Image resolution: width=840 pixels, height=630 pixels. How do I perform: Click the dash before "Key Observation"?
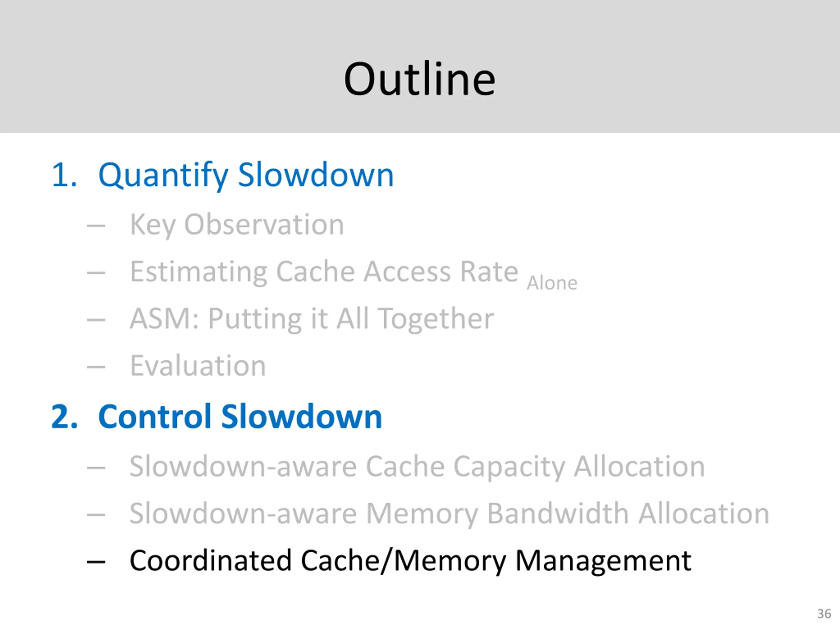[x=96, y=226]
